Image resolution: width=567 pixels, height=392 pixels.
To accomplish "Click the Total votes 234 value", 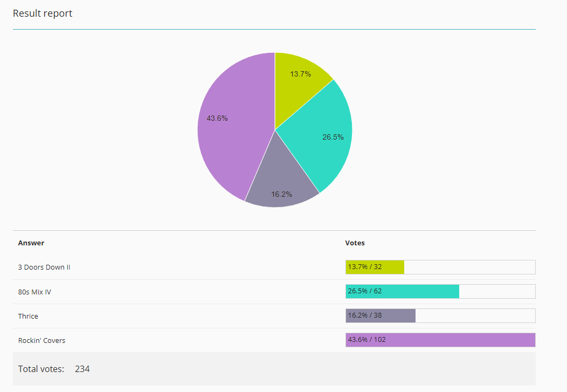I will [x=82, y=369].
